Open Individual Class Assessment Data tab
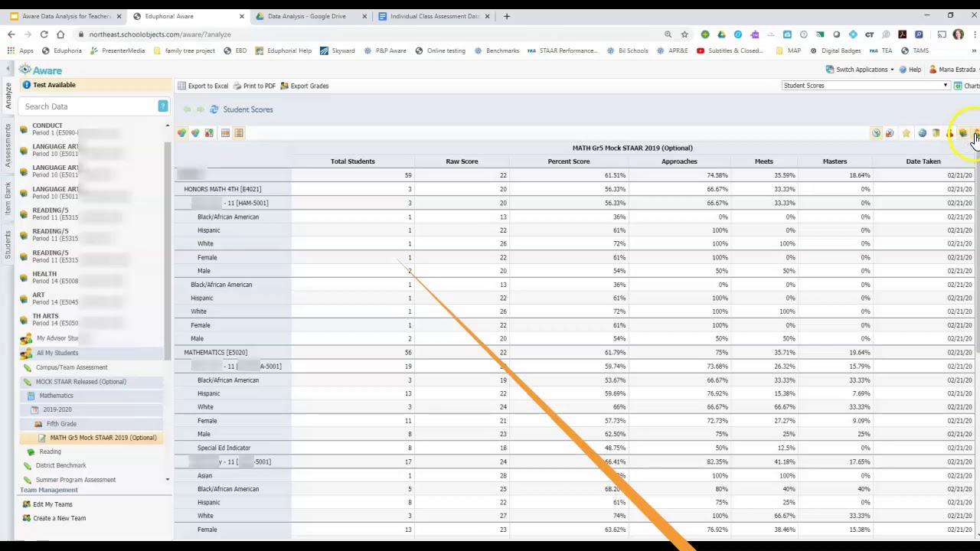The width and height of the screenshot is (980, 551). point(435,16)
